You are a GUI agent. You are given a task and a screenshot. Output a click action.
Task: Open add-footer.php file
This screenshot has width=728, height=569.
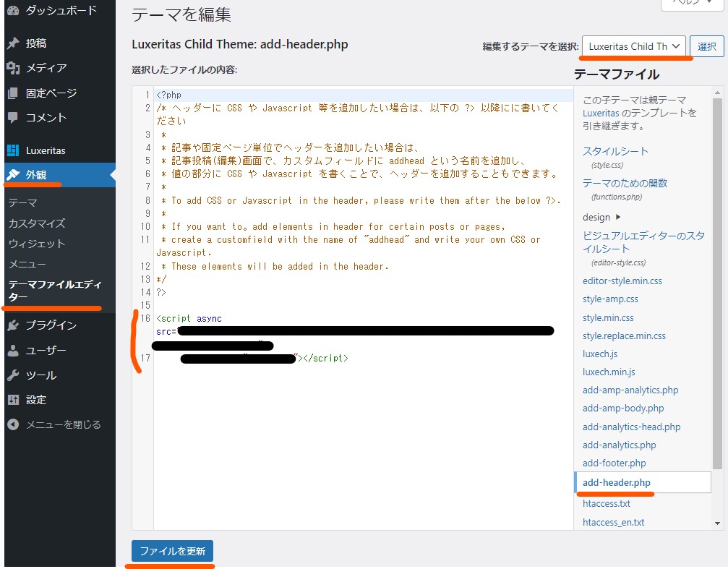(614, 463)
